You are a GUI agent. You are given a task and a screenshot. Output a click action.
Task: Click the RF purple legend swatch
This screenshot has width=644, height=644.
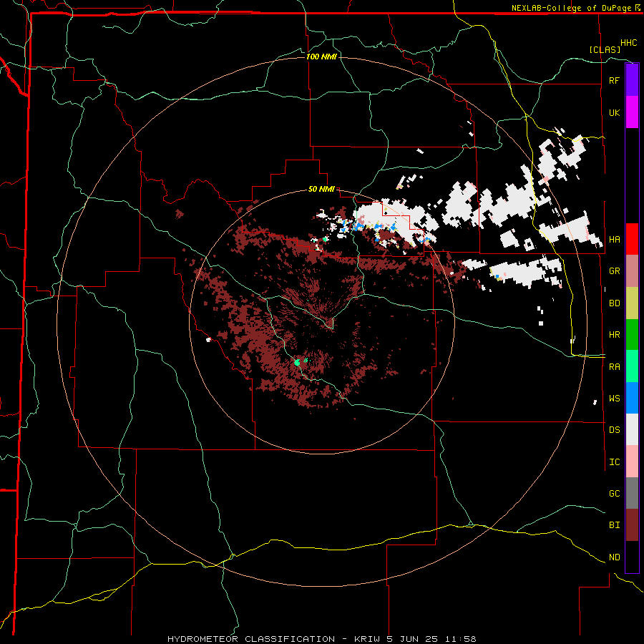(632, 80)
